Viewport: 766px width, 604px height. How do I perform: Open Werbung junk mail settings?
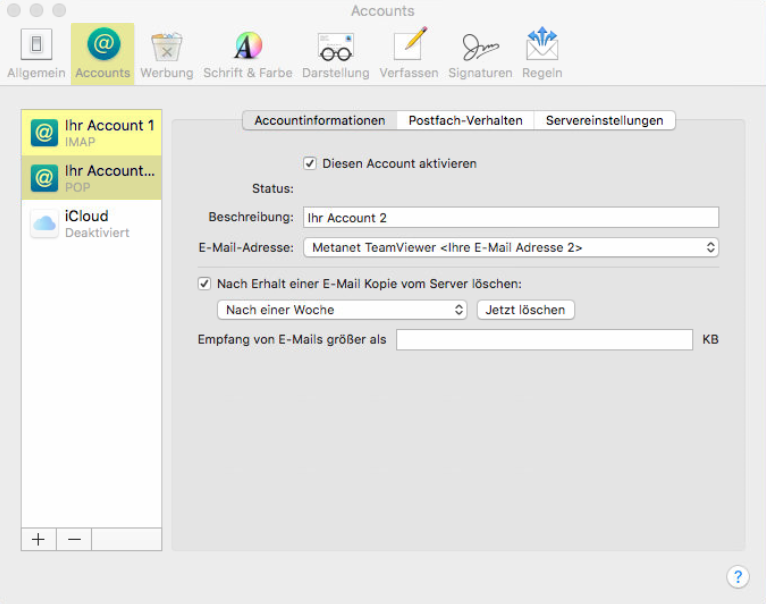point(166,54)
